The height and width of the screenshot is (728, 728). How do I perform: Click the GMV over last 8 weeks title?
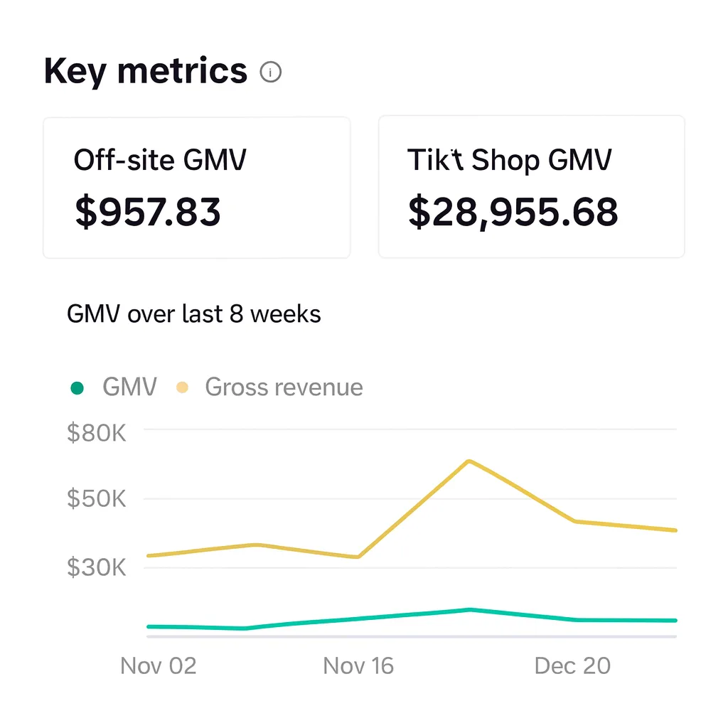[x=193, y=314]
